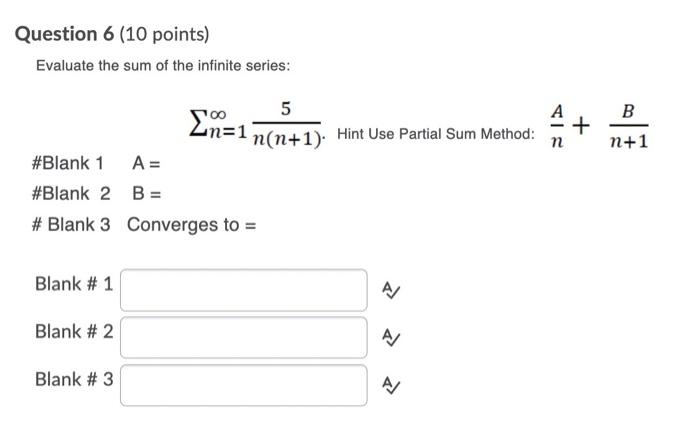The image size is (700, 421).
Task: Click the 'Converges to =' line
Action: tap(144, 225)
